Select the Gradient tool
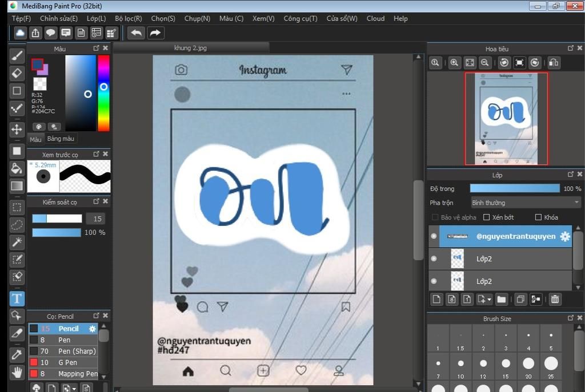This screenshot has height=392, width=585. point(17,186)
